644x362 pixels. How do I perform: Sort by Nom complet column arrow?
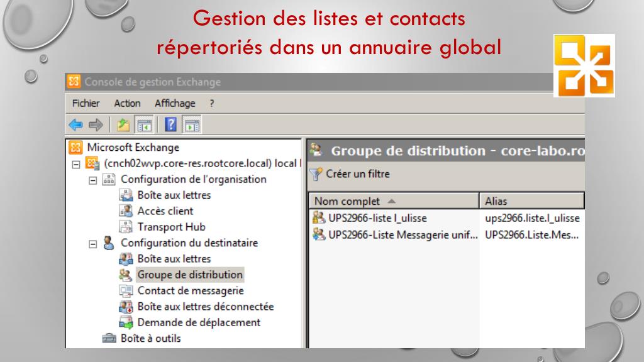(391, 201)
